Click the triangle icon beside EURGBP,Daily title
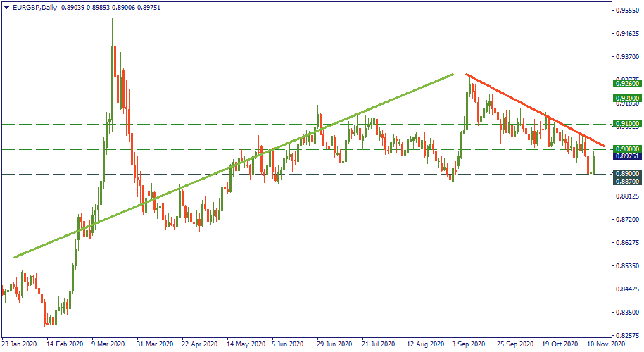Image resolution: width=644 pixels, height=352 pixels. click(x=6, y=7)
